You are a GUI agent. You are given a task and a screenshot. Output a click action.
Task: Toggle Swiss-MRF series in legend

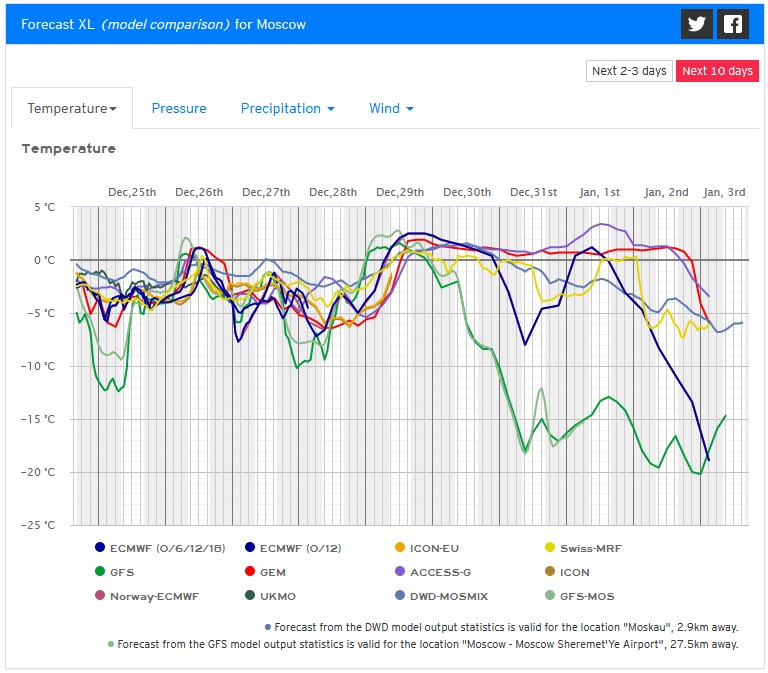click(x=583, y=548)
